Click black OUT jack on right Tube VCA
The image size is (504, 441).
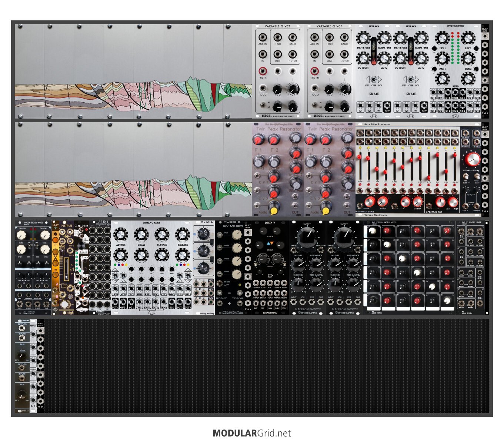click(424, 105)
